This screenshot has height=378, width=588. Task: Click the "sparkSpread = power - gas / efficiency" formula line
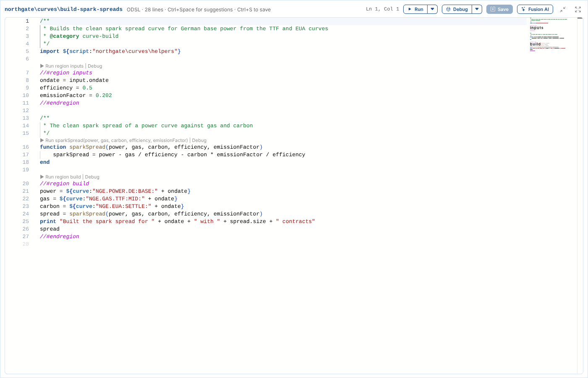tap(179, 155)
